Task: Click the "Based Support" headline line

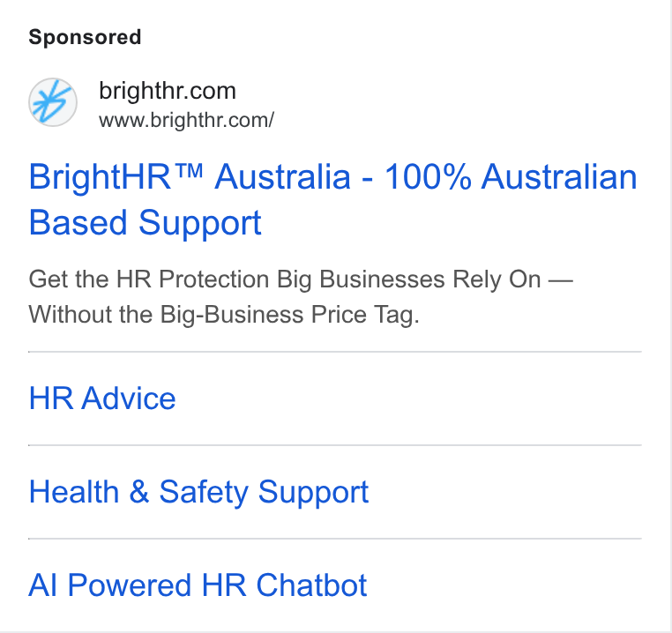Action: click(x=145, y=223)
